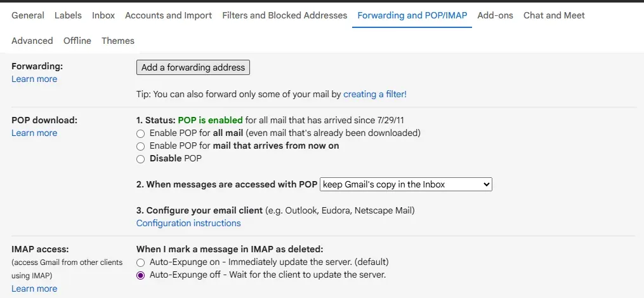Go to Accounts and Import tab
Image resolution: width=644 pixels, height=298 pixels.
point(168,15)
